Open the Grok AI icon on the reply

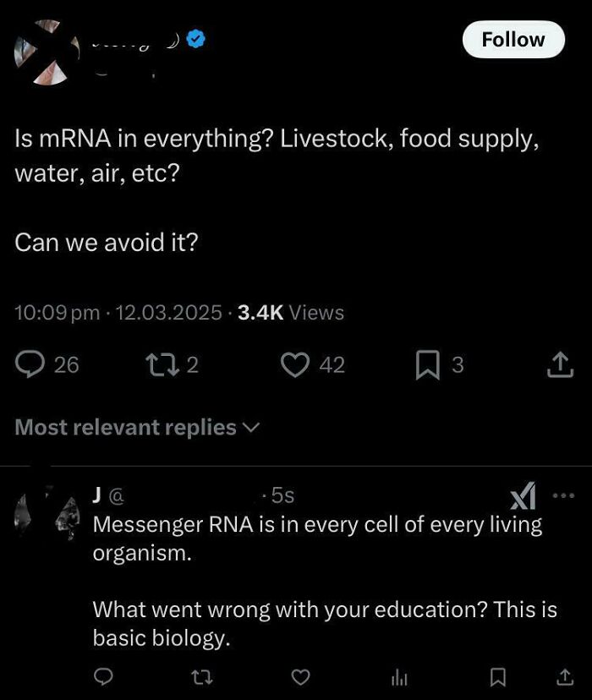point(522,497)
